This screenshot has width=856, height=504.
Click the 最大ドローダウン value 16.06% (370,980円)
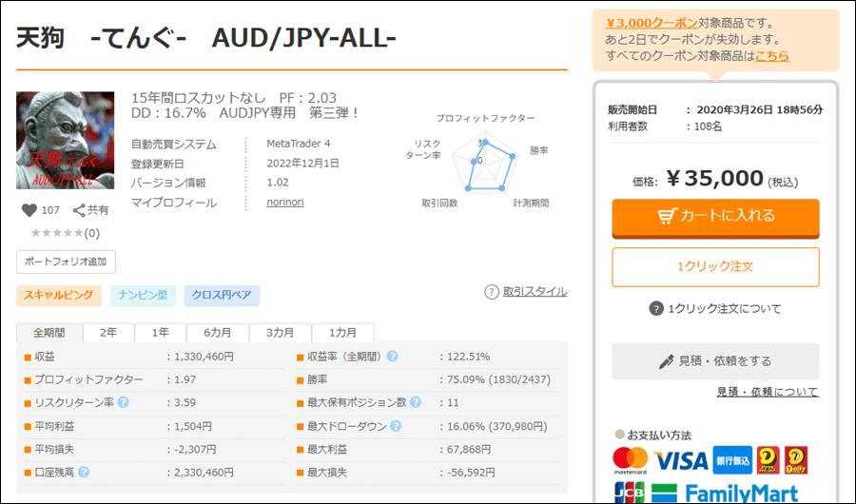click(x=496, y=426)
